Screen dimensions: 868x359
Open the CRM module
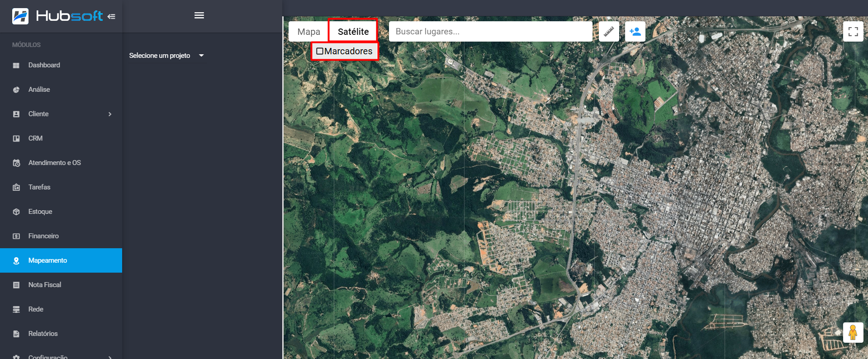[x=61, y=138]
